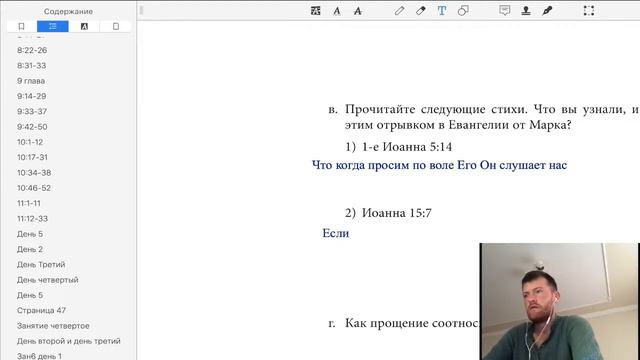Switch sidebar to outline tab
The image size is (640, 360).
[53, 27]
